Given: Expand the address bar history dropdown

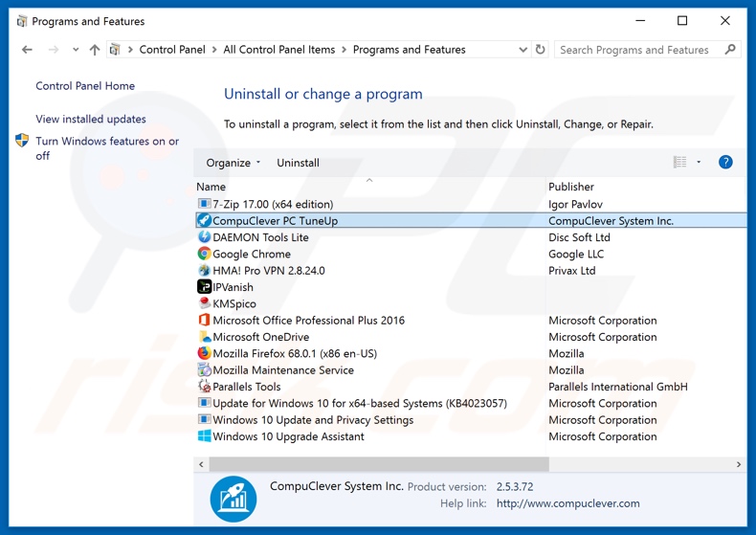Looking at the screenshot, I should [x=523, y=49].
